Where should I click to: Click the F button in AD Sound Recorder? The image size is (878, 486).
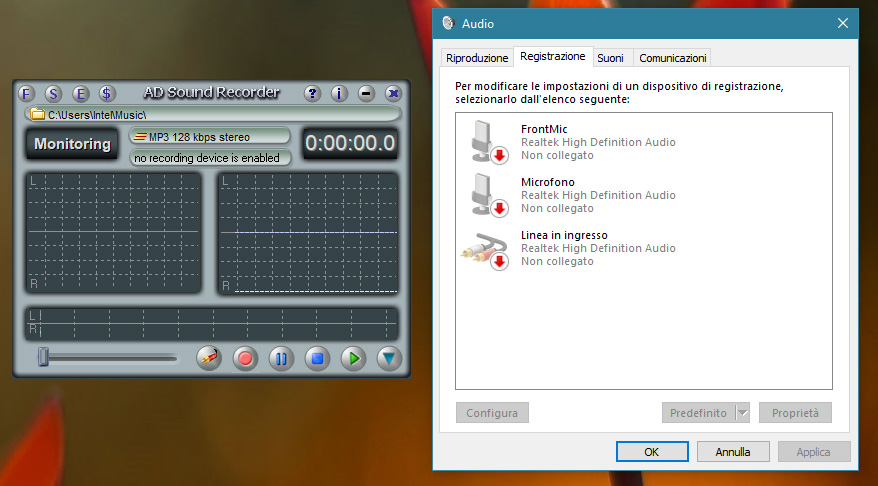27,93
